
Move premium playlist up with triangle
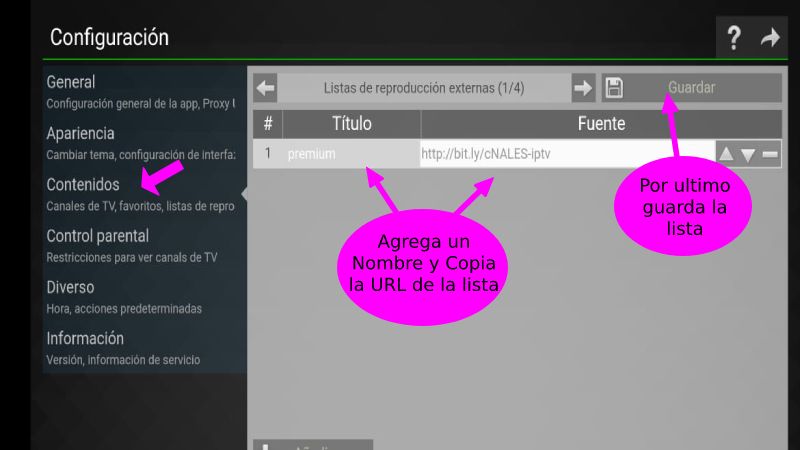tap(726, 154)
